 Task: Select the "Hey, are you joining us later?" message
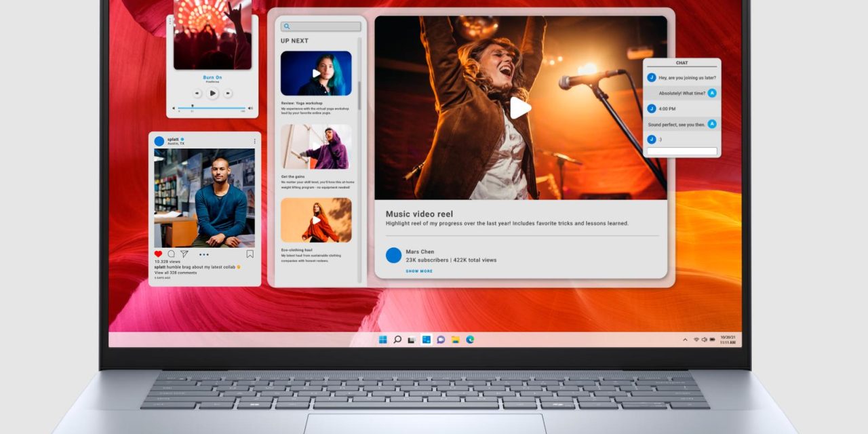686,78
